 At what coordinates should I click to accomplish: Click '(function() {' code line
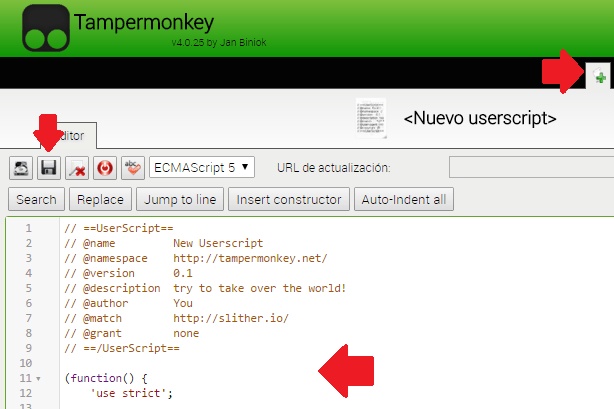106,378
